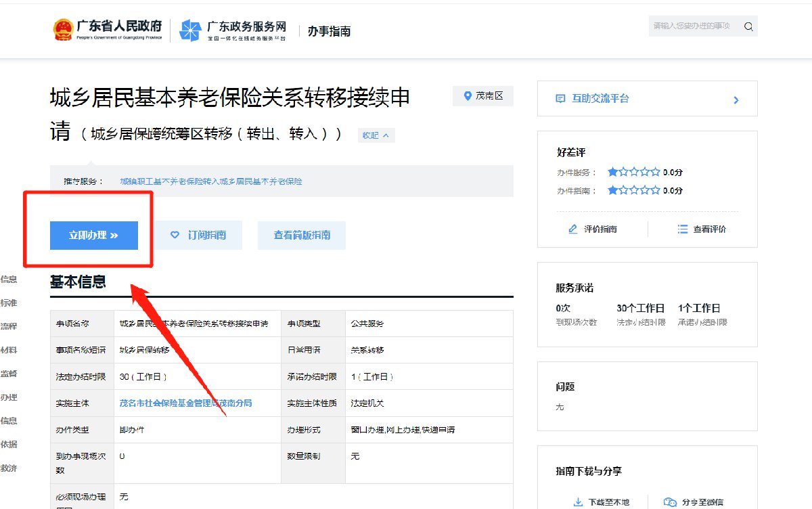The image size is (812, 509).
Task: Click the 广东政务服务网 snowflake logo
Action: click(x=190, y=30)
